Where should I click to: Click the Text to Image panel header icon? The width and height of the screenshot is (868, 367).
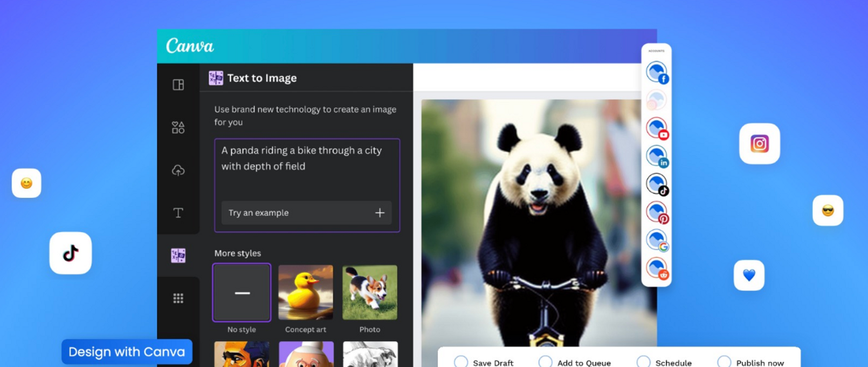coord(216,78)
